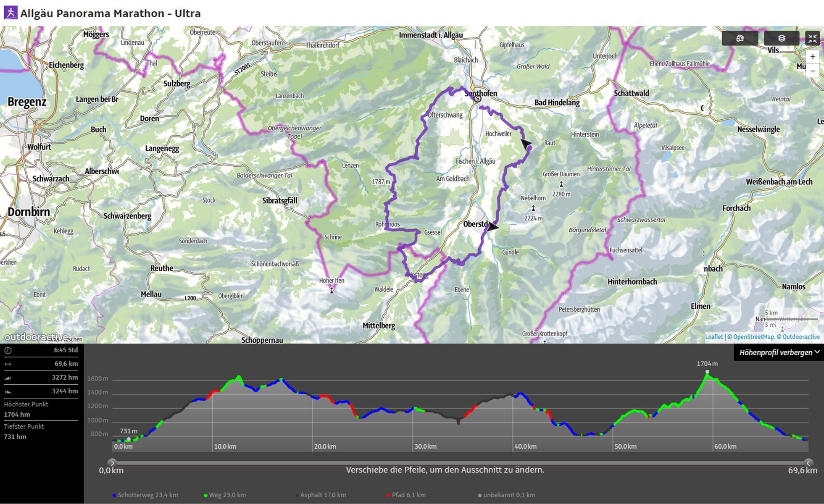The height and width of the screenshot is (504, 824).
Task: Click the Mittelberg label on map
Action: pos(379,325)
